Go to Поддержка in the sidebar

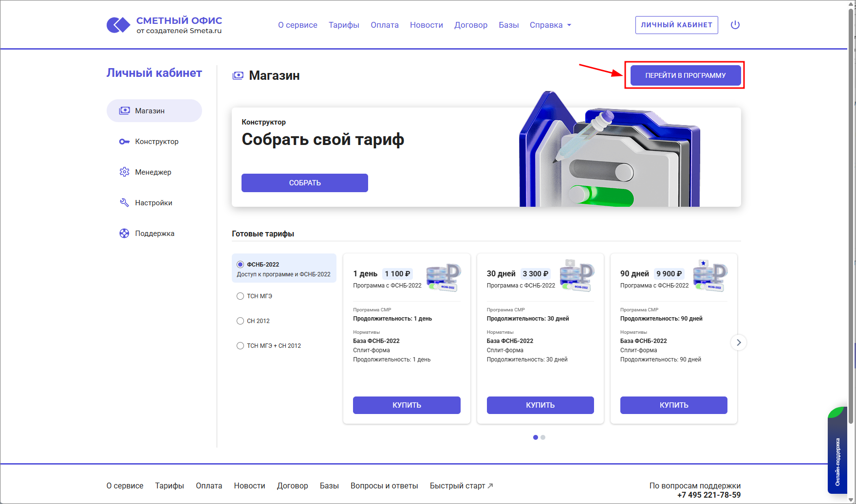click(154, 234)
